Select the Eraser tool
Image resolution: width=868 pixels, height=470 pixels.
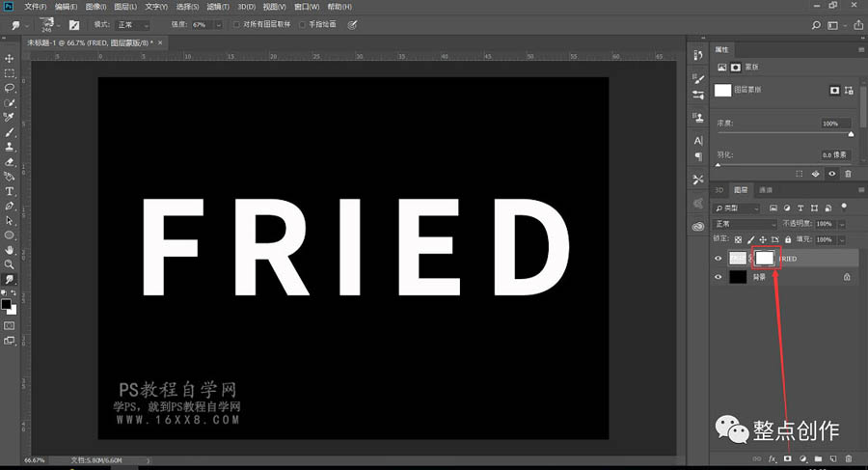(10, 162)
